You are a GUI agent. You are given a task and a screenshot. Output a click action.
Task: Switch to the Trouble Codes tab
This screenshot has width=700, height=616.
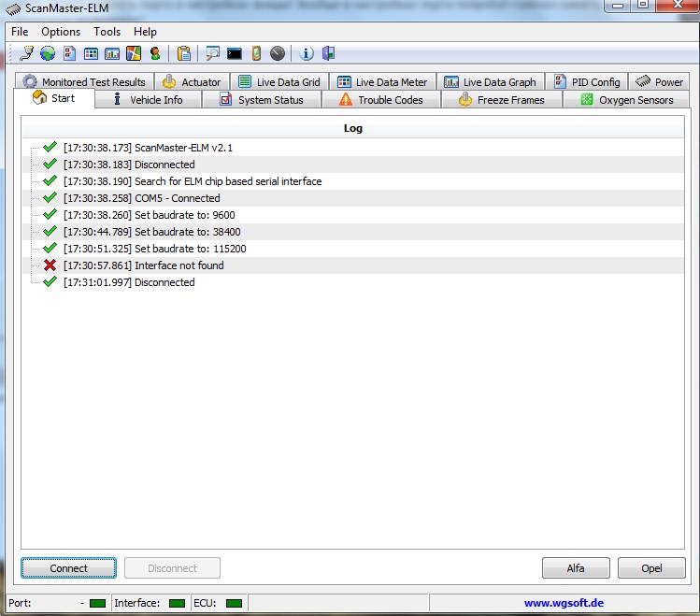click(380, 100)
